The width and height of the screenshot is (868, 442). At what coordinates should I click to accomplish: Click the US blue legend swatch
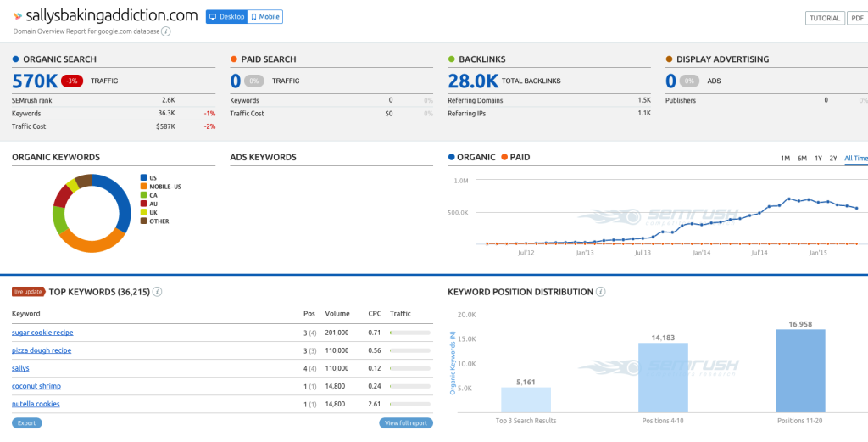143,178
